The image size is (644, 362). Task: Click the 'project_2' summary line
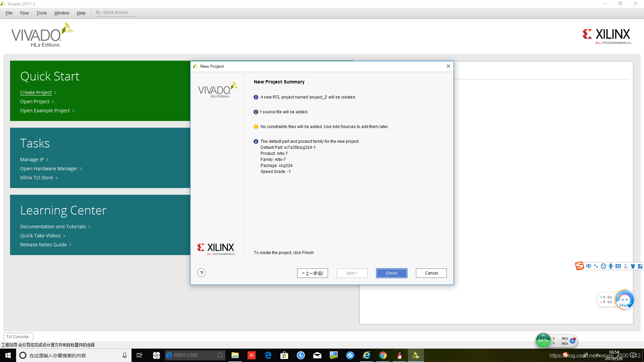pyautogui.click(x=308, y=97)
